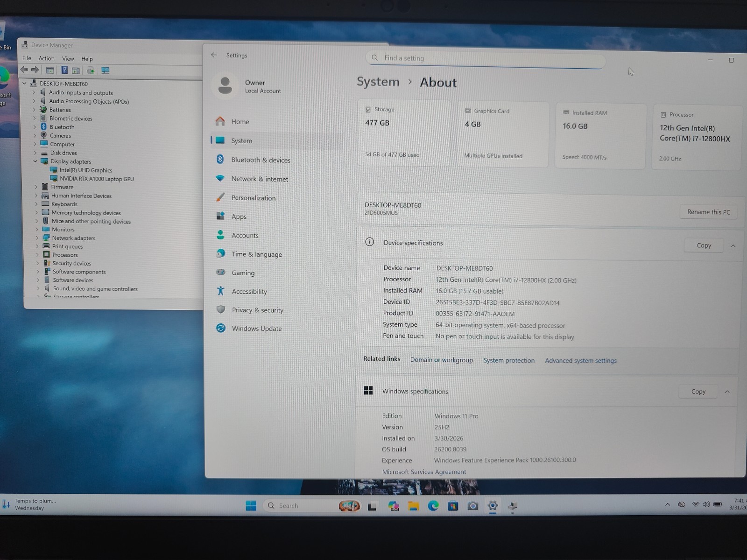Collapse Windows specifications section chevron

coord(727,392)
